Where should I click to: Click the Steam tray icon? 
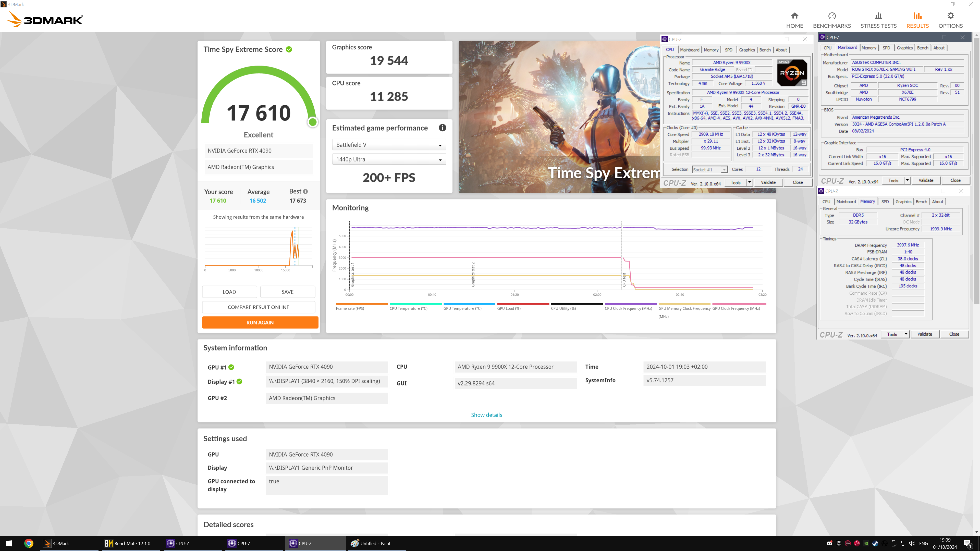click(875, 543)
